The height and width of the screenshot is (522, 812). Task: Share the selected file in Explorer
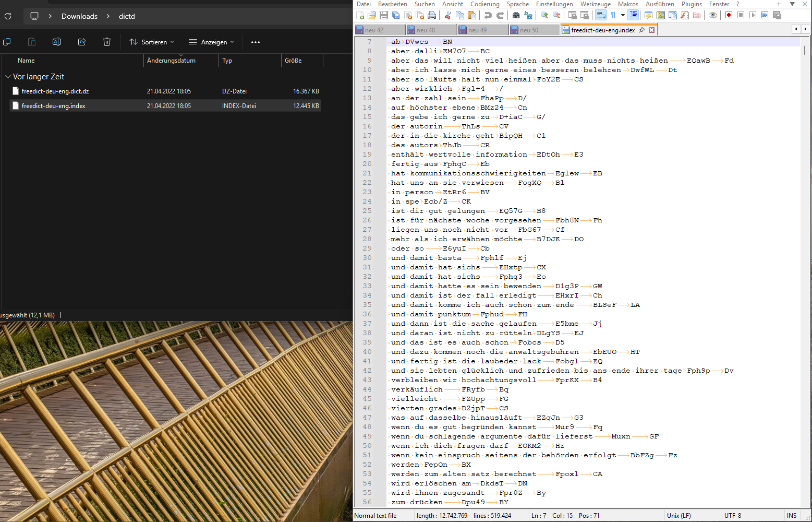tap(82, 42)
